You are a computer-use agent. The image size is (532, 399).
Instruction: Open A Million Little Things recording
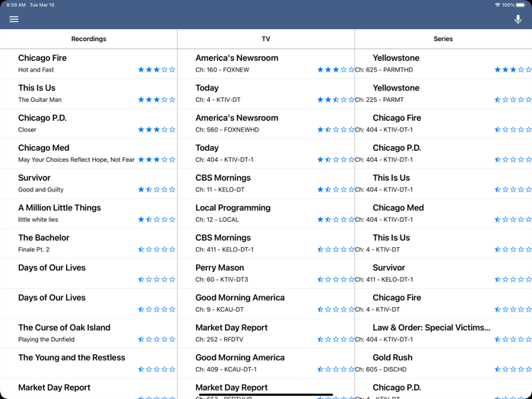click(x=89, y=214)
